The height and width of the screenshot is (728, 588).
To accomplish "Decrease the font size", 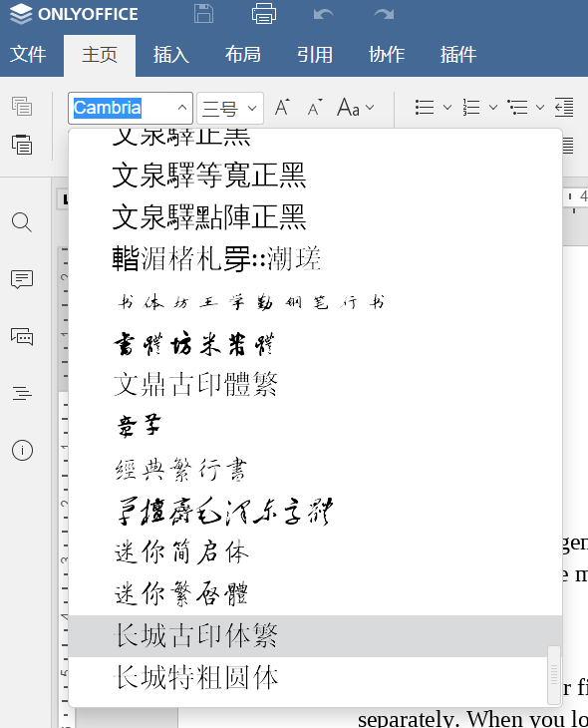I will (315, 108).
